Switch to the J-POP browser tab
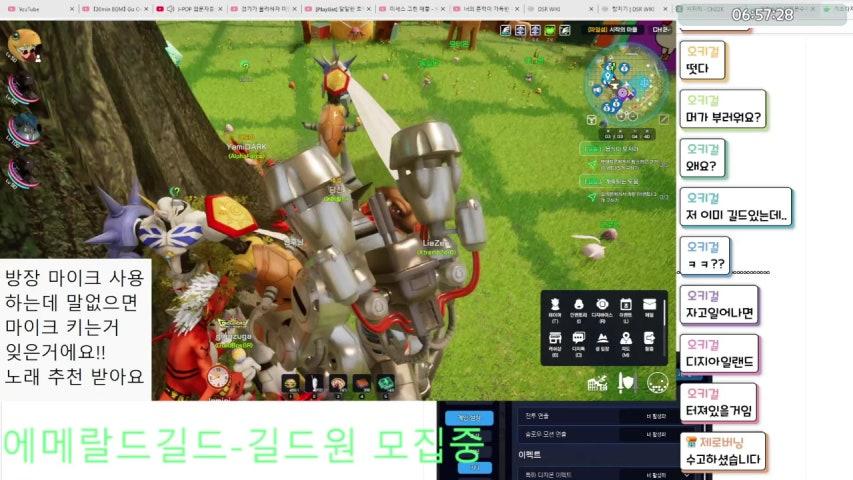Image resolution: width=853 pixels, height=480 pixels. [189, 9]
